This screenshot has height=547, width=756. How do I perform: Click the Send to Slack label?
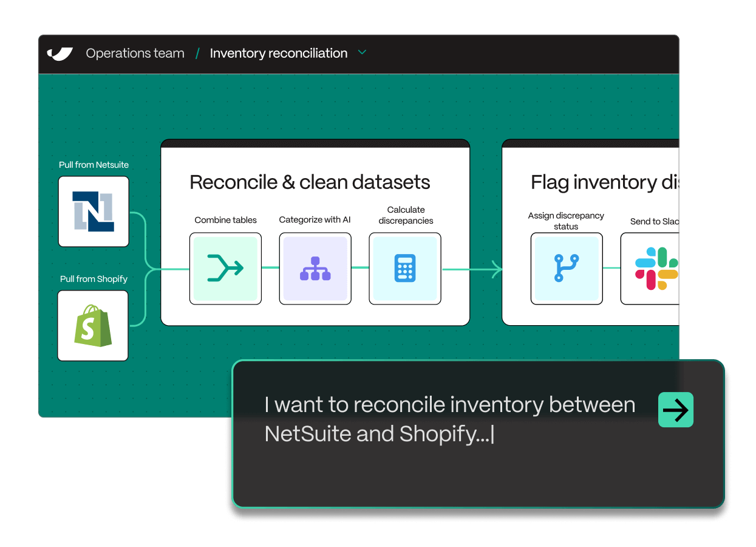click(x=655, y=221)
